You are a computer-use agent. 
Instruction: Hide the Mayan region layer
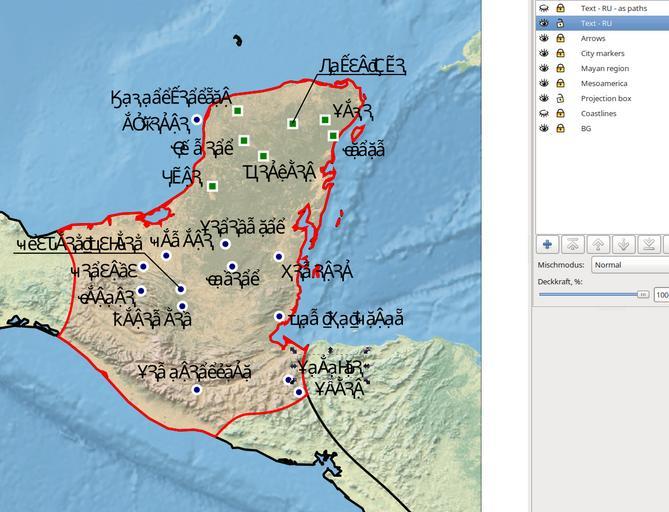pyautogui.click(x=544, y=69)
